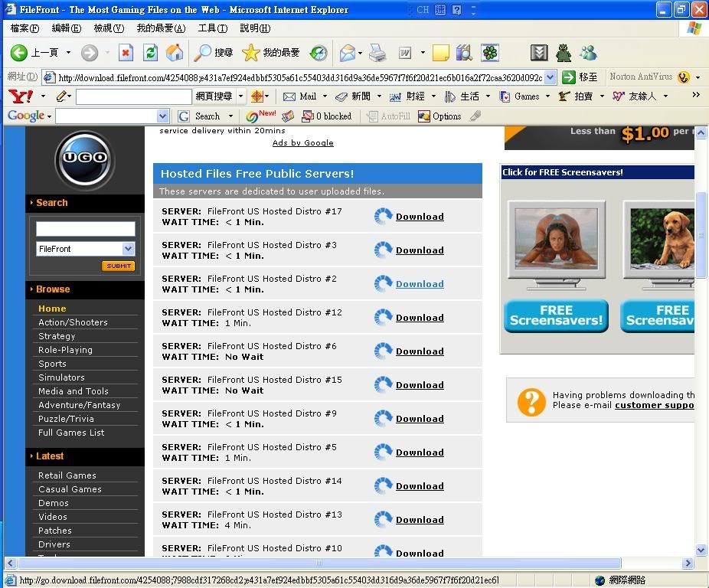709x588 pixels.
Task: Open the 說明(H) menu
Action: coord(255,28)
